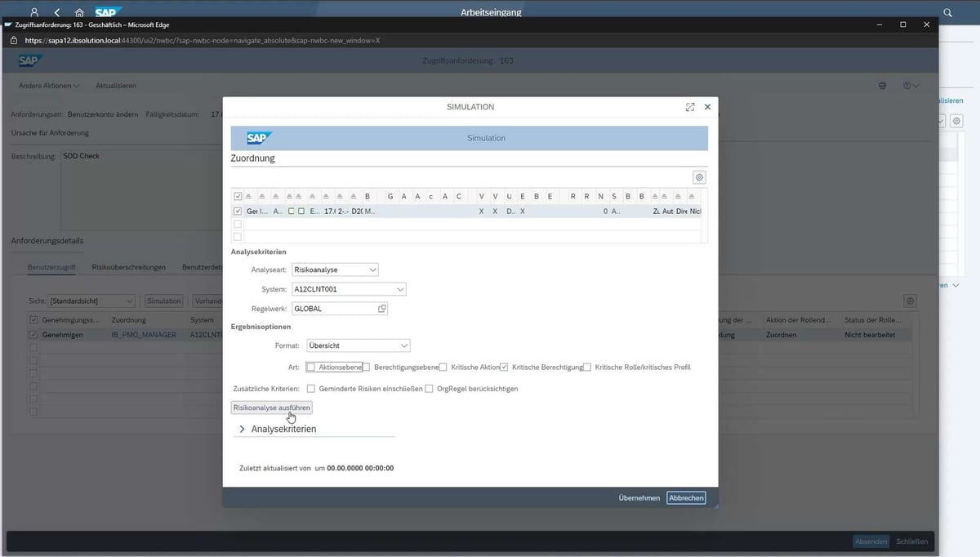Close the Simulation dialog with X icon
Image resolution: width=980 pixels, height=557 pixels.
[x=707, y=107]
